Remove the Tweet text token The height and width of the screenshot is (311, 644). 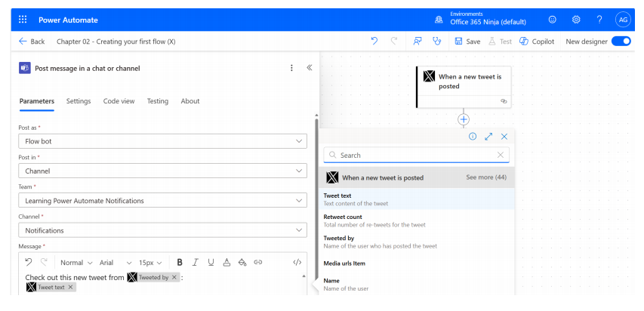point(70,287)
